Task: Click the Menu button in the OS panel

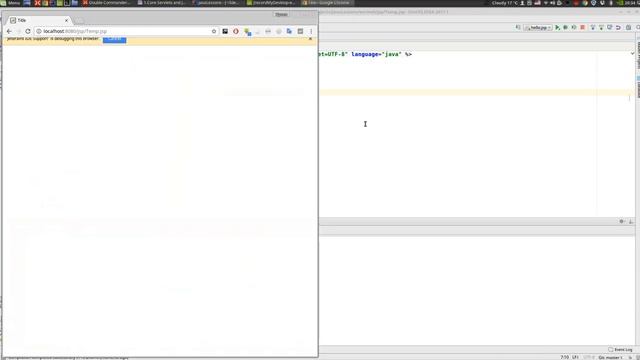Action: [10, 3]
